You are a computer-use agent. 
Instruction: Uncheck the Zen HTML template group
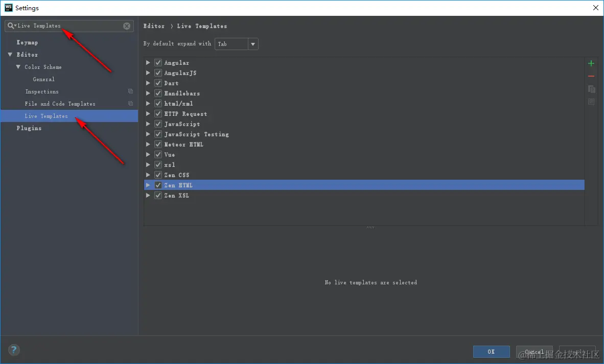click(158, 185)
